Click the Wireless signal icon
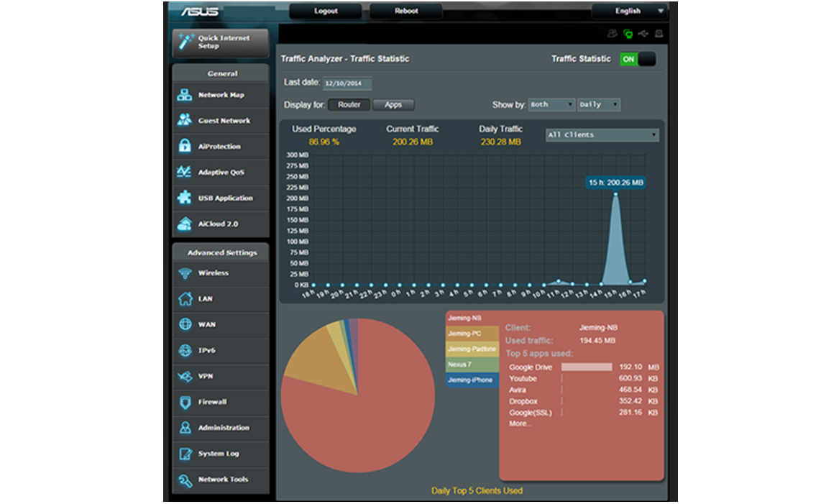Image resolution: width=821 pixels, height=504 pixels. click(x=185, y=273)
